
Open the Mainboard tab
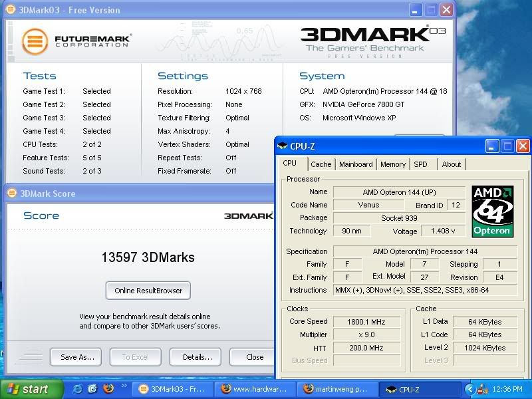pyautogui.click(x=356, y=164)
